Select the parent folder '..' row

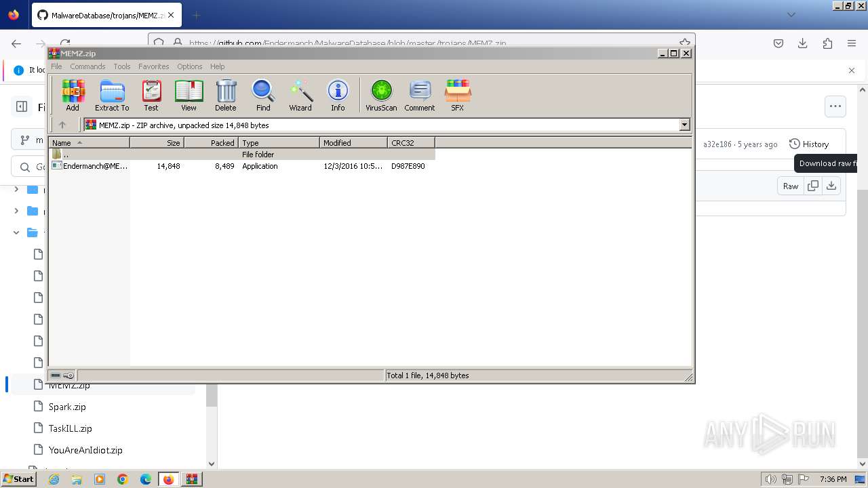(x=242, y=155)
